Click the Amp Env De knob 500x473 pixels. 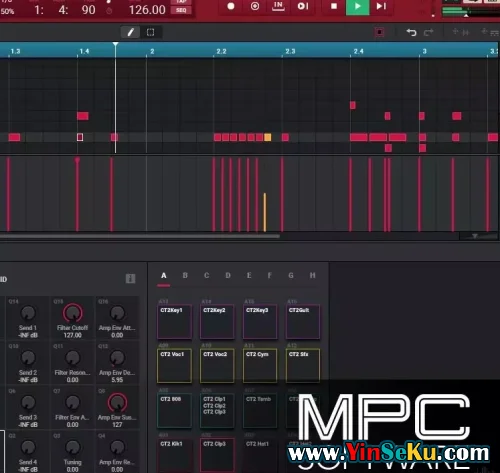coord(117,358)
